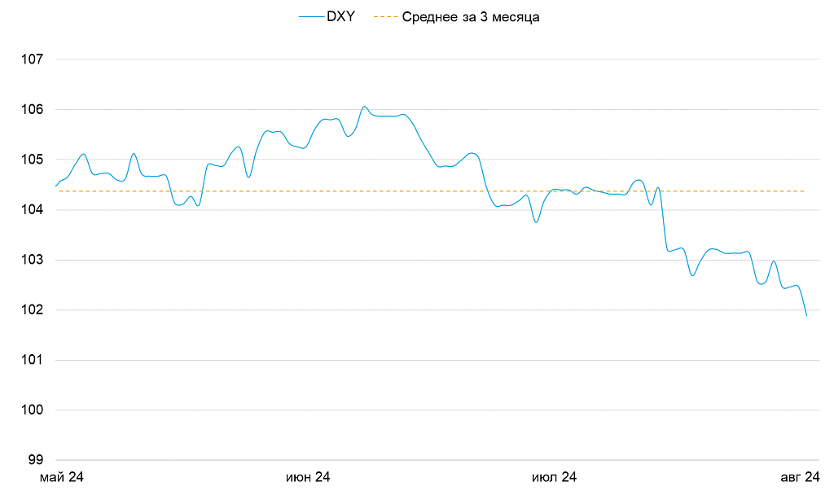
Task: Select the 106 y-axis label
Action: pyautogui.click(x=32, y=110)
